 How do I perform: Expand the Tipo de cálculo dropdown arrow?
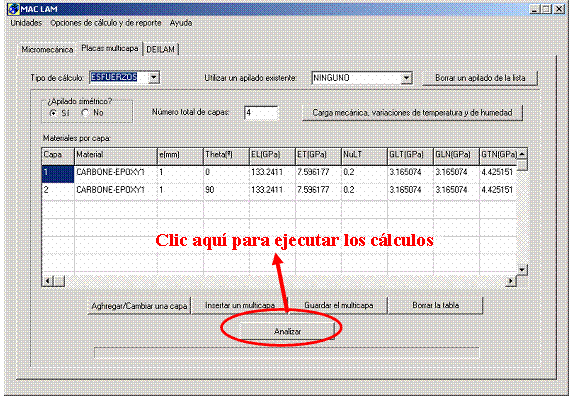point(154,77)
